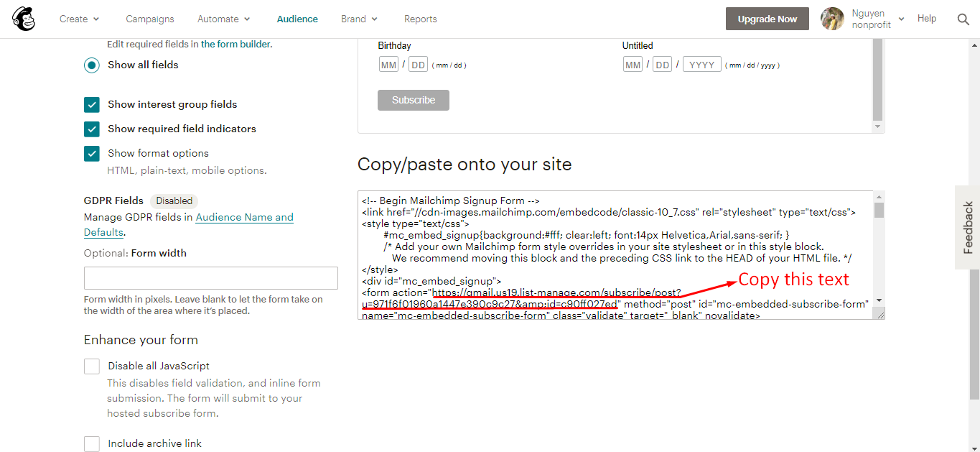Click the Form width input box
Screen dimensions: 980x452
coord(211,278)
